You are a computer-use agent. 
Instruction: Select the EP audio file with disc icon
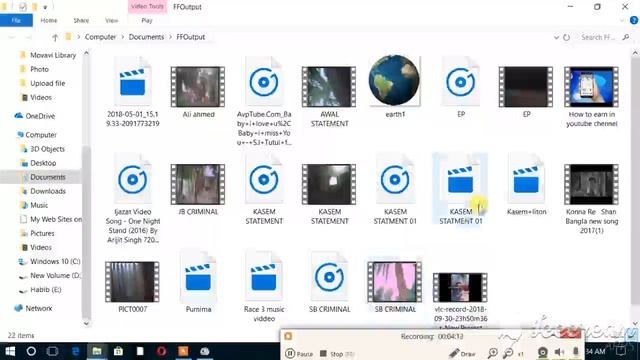[460, 82]
